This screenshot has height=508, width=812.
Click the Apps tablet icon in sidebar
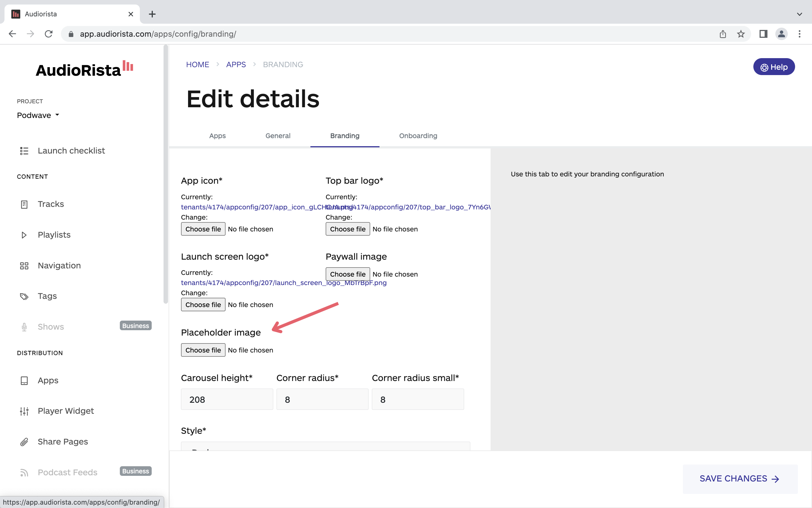(24, 381)
